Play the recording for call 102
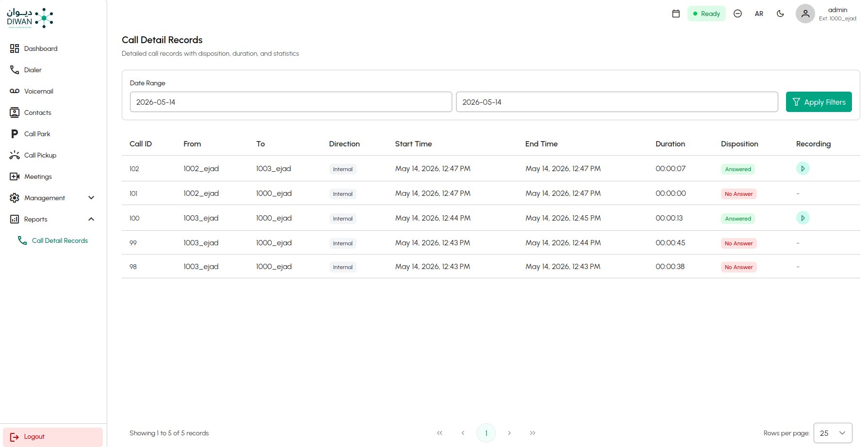The width and height of the screenshot is (868, 447). point(803,168)
